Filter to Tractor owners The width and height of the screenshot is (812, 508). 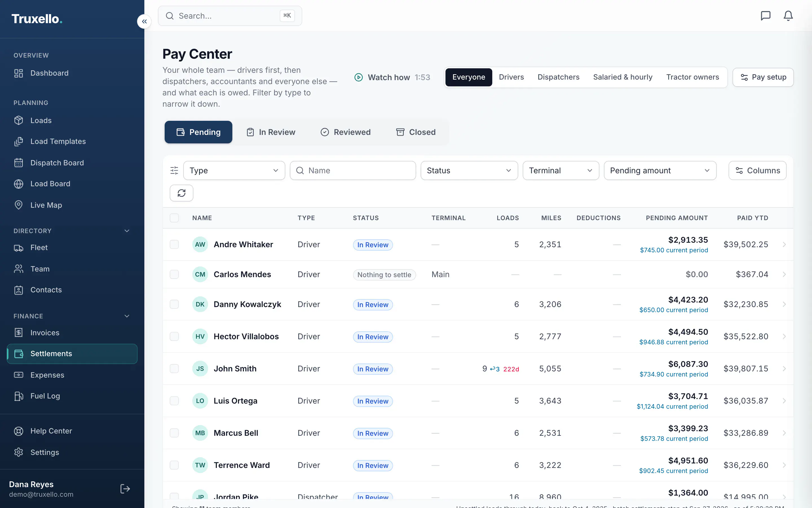(692, 77)
